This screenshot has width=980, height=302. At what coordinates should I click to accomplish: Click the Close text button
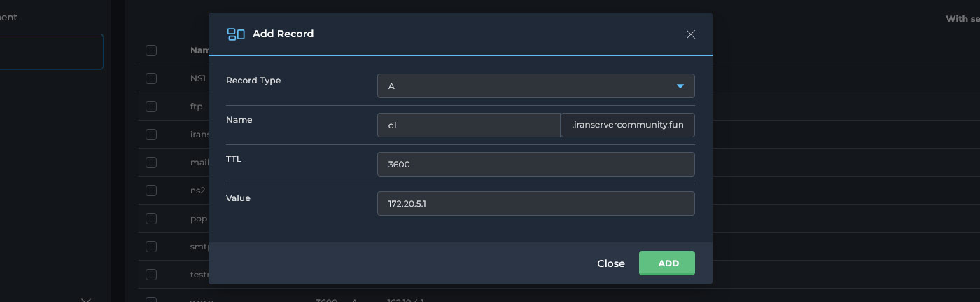(x=610, y=263)
